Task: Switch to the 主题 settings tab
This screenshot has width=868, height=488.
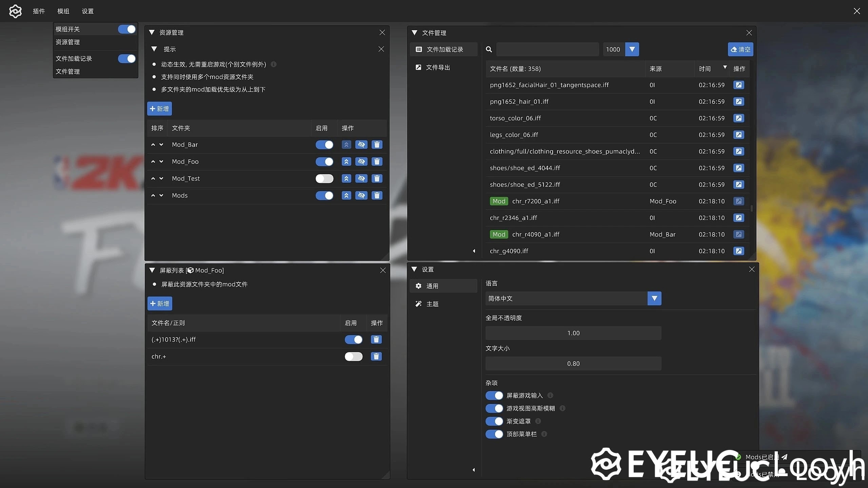Action: [x=432, y=304]
